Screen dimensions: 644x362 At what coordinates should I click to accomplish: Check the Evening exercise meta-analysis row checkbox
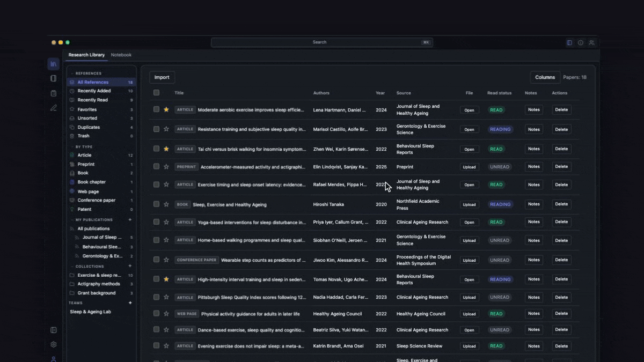tap(156, 346)
